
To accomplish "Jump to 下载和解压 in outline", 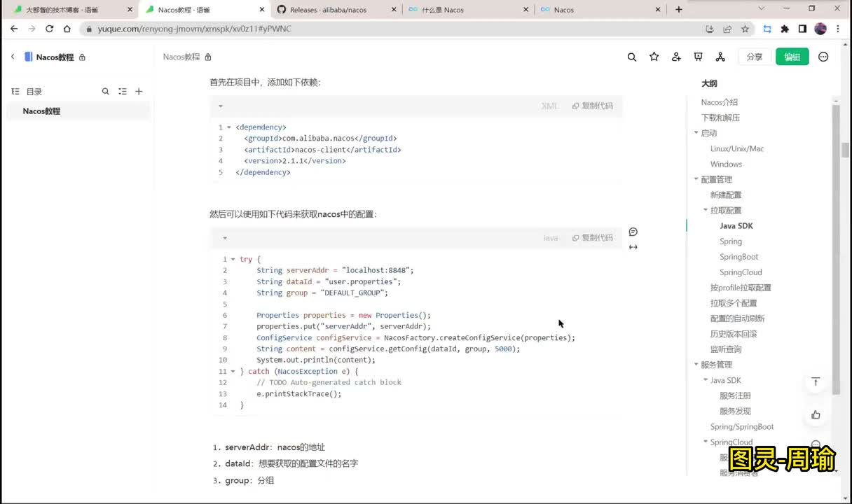I will tap(720, 118).
